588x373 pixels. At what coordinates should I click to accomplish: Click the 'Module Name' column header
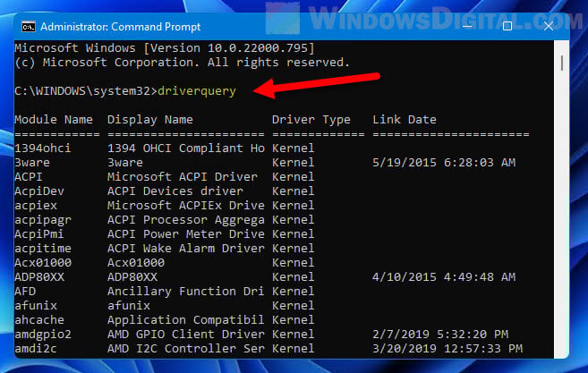click(54, 120)
